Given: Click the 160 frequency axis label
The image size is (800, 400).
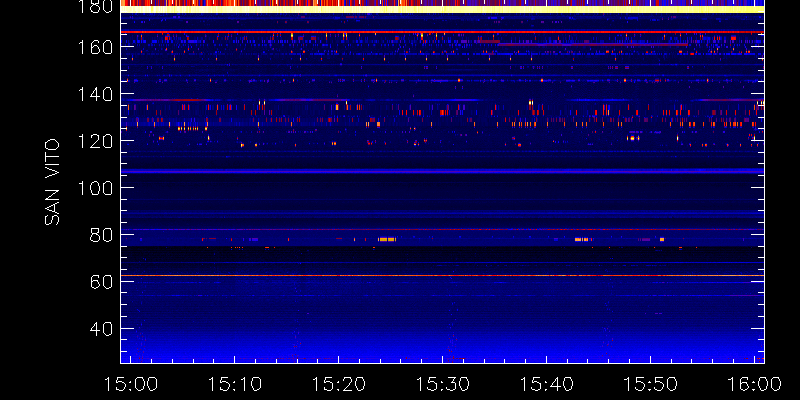Looking at the screenshot, I should 94,47.
